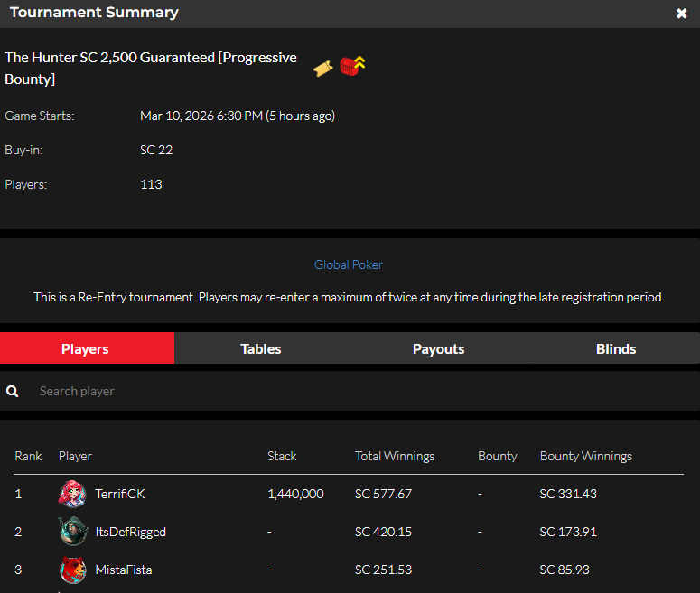Open the Global Poker link
This screenshot has height=593, width=700.
(349, 264)
